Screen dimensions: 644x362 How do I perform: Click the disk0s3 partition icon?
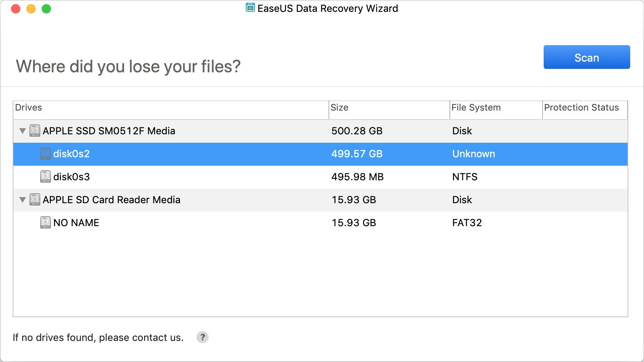46,177
